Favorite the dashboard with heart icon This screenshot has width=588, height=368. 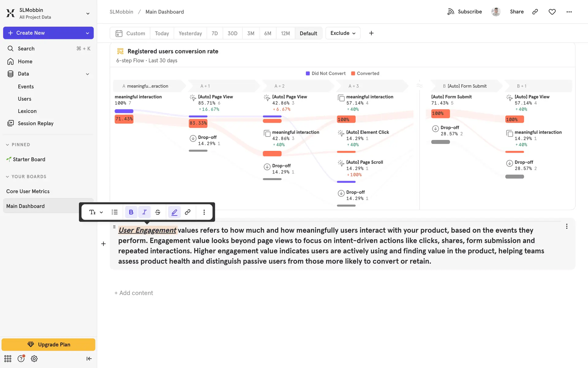pyautogui.click(x=552, y=12)
